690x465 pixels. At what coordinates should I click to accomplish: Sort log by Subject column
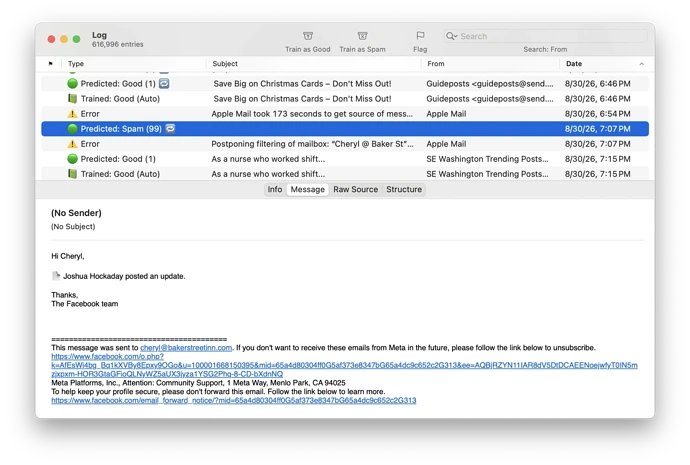click(x=225, y=64)
